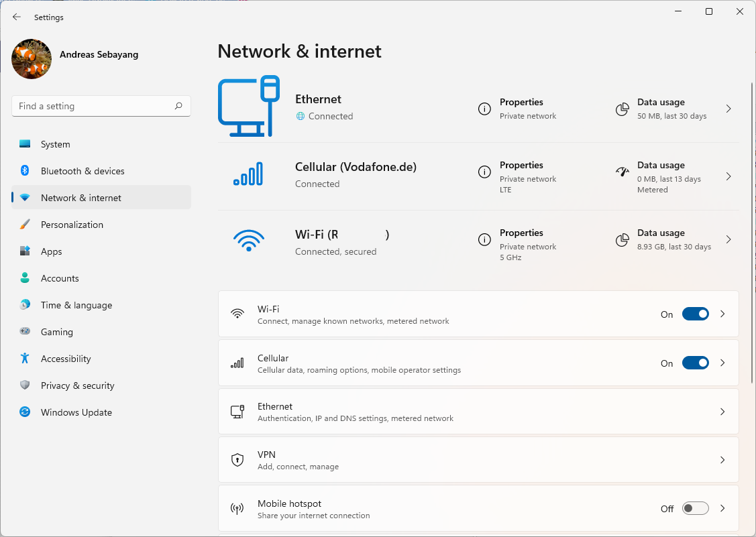The width and height of the screenshot is (756, 537).
Task: Expand the Ethernet settings row chevron
Action: [x=722, y=412]
